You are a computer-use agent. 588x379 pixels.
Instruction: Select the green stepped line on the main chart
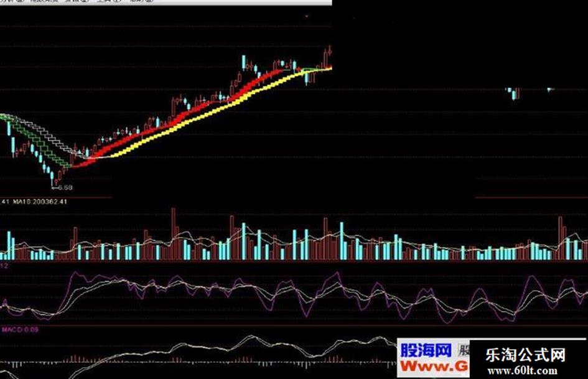[x=41, y=146]
